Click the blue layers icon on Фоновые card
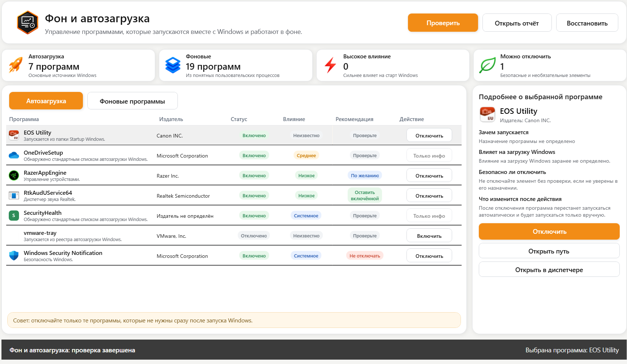Viewport: 627px width, 364px height. point(173,65)
